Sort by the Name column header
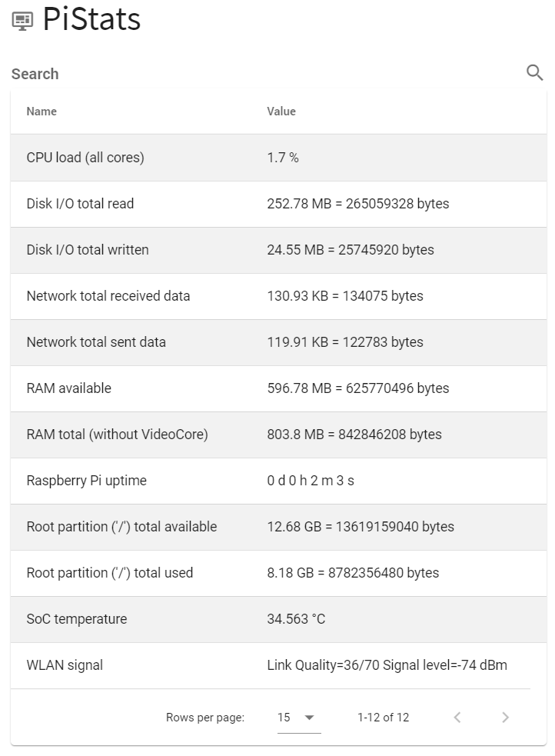This screenshot has height=756, width=555. click(x=42, y=112)
